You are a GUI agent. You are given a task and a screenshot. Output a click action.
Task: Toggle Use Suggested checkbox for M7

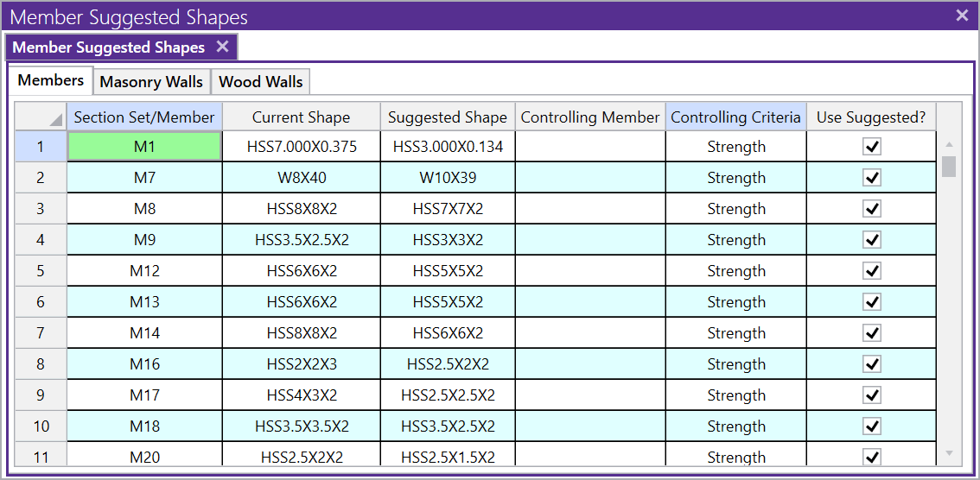(871, 178)
